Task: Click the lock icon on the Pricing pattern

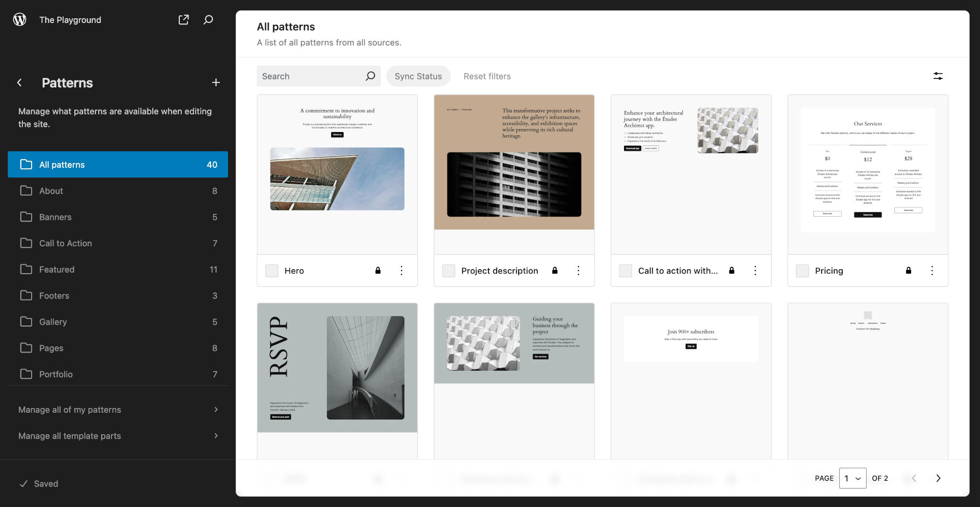Action: point(908,270)
